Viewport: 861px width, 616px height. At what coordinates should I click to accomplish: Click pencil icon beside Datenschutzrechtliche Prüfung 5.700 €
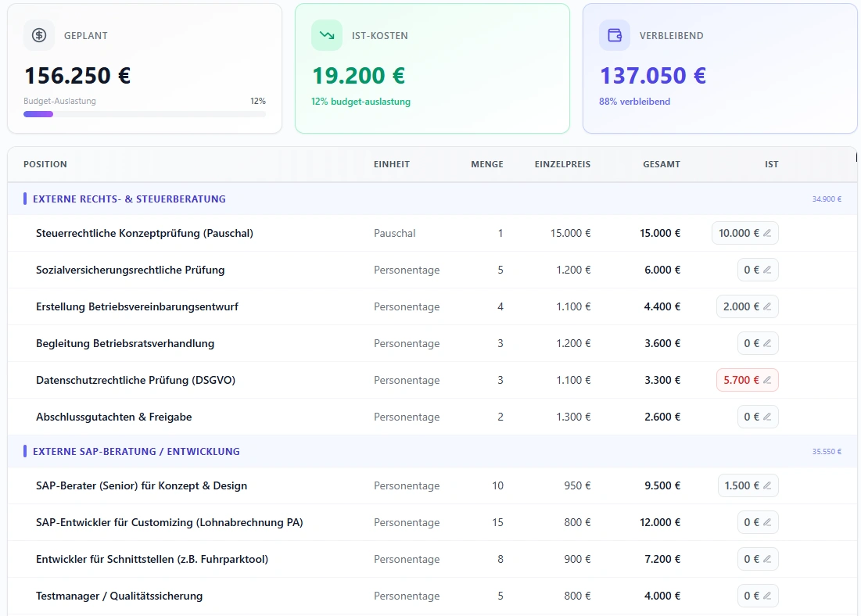767,380
